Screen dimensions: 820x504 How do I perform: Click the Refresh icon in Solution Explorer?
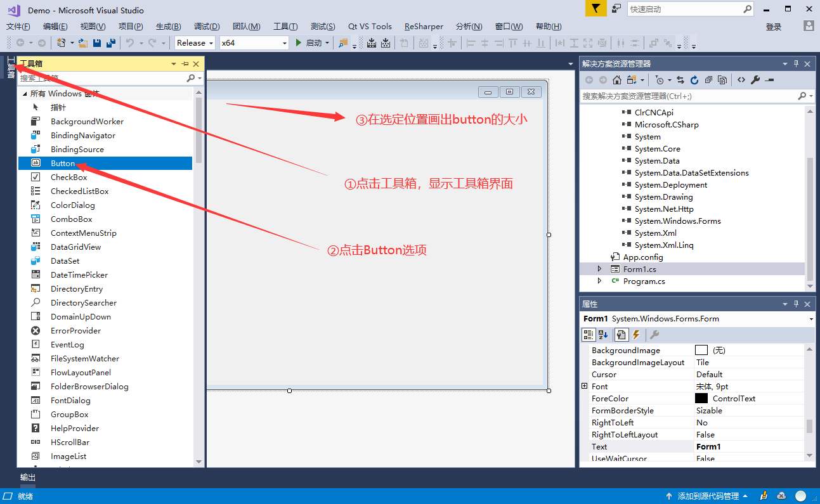tap(694, 80)
